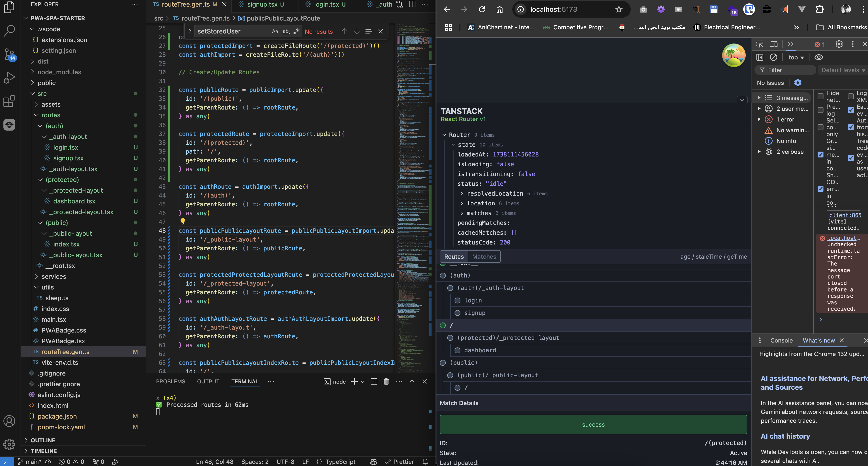Expand matches in router state
The image size is (868, 466).
click(x=461, y=213)
